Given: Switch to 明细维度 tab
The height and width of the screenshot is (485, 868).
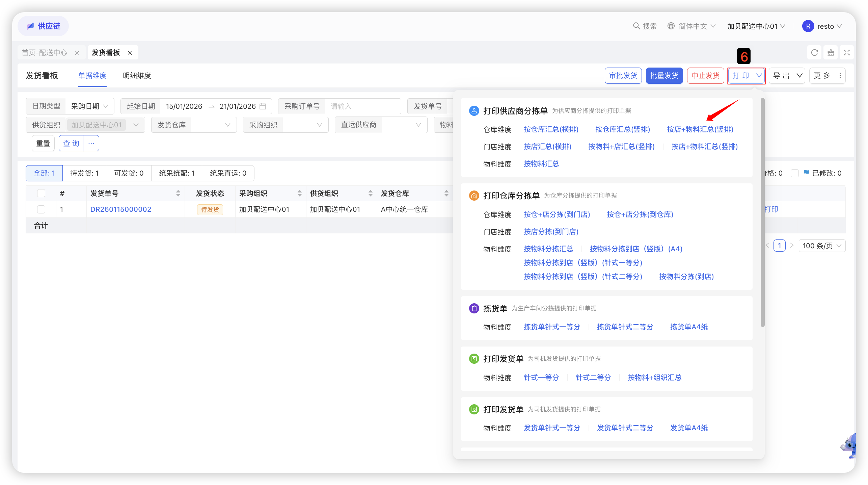Looking at the screenshot, I should click(x=137, y=76).
